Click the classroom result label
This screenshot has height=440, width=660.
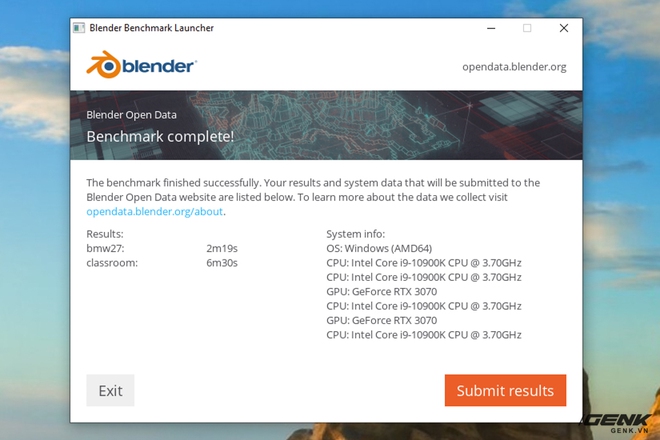[x=112, y=263]
